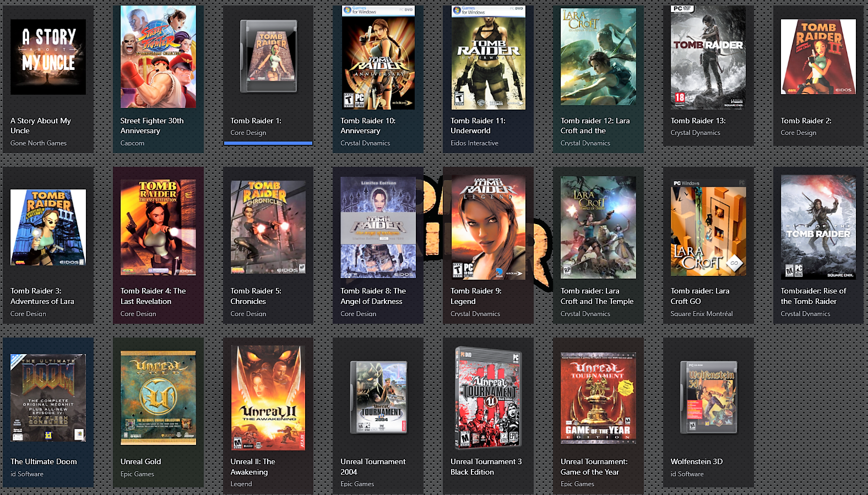Screen dimensions: 868x495
Task: Click 'Tombraider: Rise of the Tomb Raider' title
Action: click(x=813, y=296)
